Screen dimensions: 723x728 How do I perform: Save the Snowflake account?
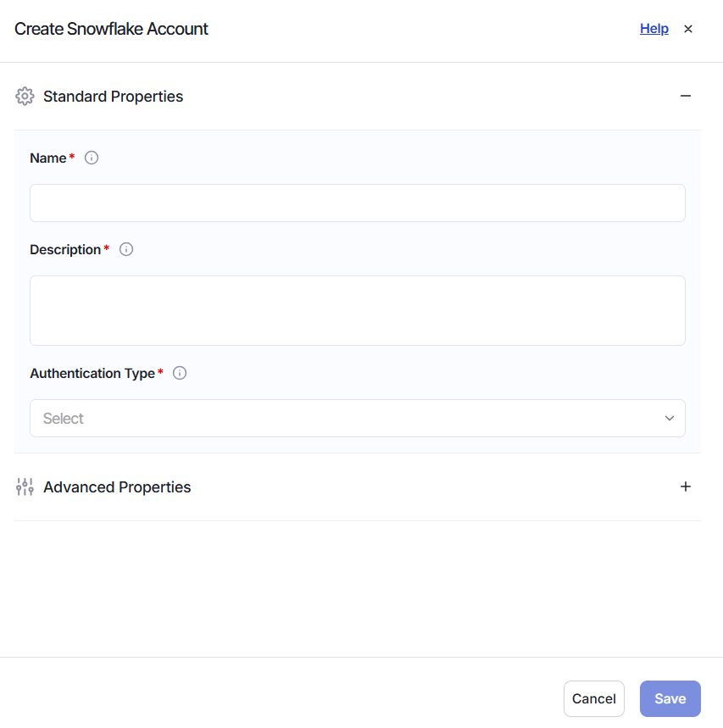[670, 698]
